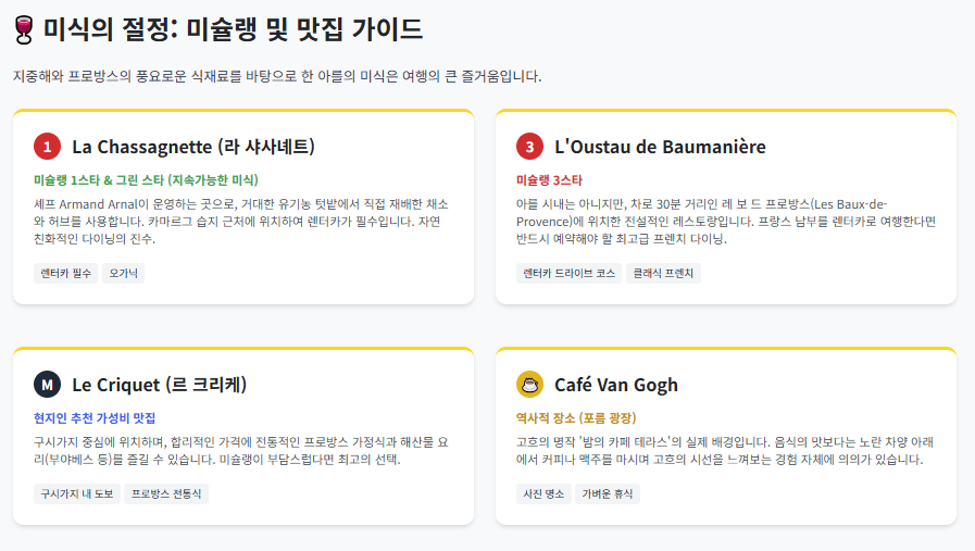Click the 가벼운 휴식 tag

coord(608,494)
